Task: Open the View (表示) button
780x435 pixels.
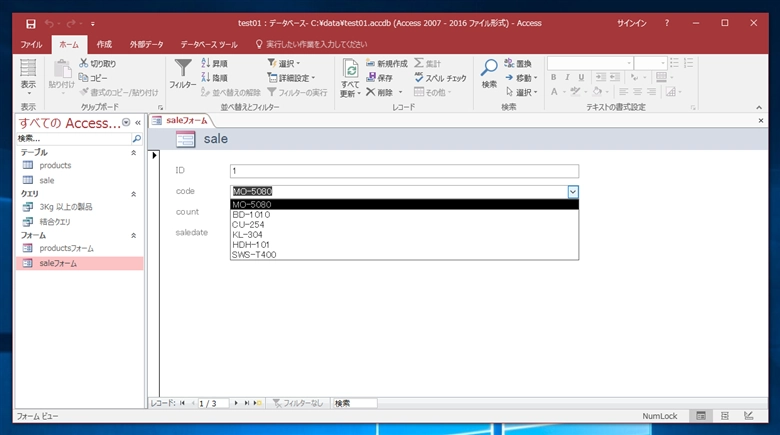Action: point(28,78)
